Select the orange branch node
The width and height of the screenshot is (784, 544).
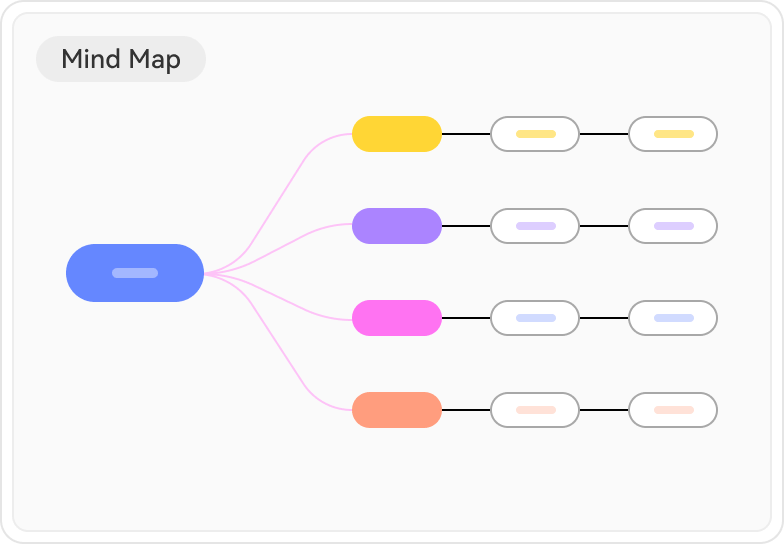pyautogui.click(x=397, y=410)
